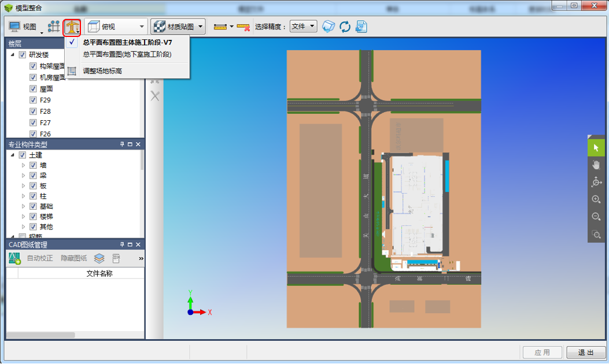
Task: Click the 专业构件类型 vertical scrollbar
Action: pyautogui.click(x=142, y=160)
